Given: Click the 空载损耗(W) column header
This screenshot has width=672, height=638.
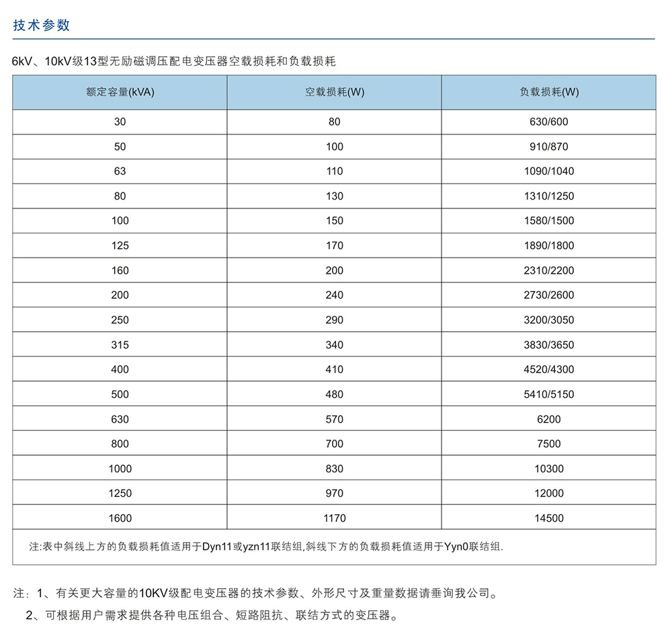Looking at the screenshot, I should (x=334, y=92).
